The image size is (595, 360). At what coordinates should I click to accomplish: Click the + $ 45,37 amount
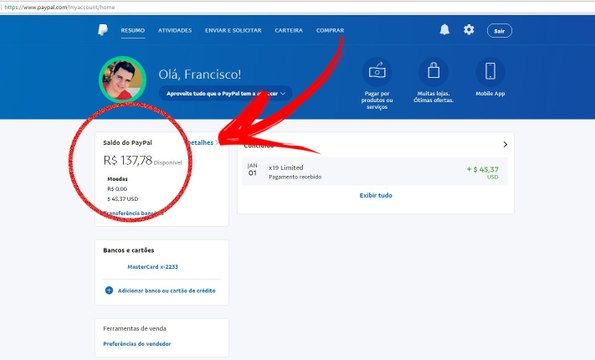pyautogui.click(x=483, y=170)
